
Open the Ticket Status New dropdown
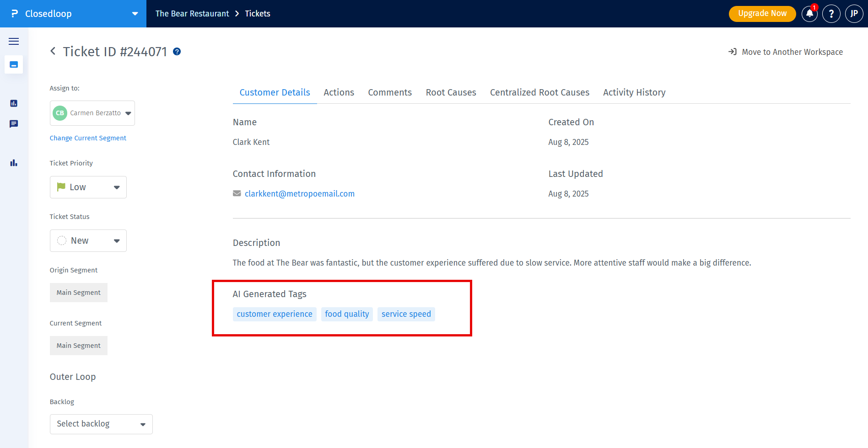(x=88, y=240)
